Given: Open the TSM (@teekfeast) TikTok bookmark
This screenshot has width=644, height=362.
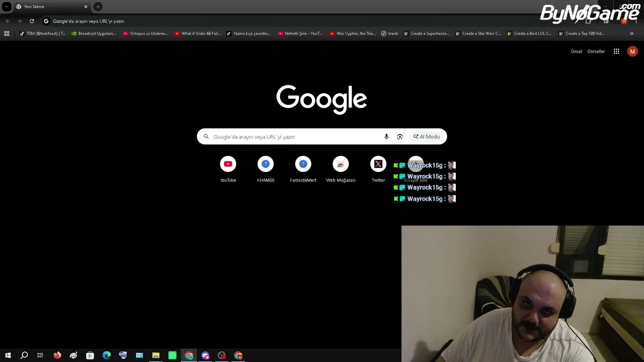Looking at the screenshot, I should click(x=43, y=34).
